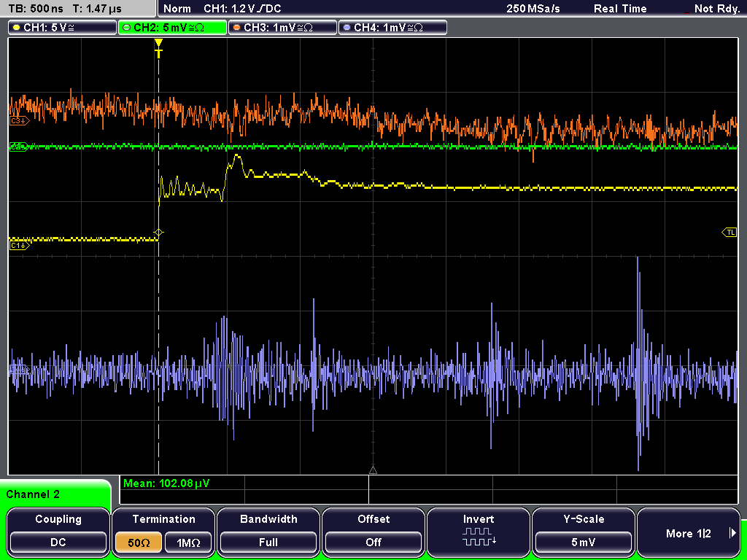Click the orange CH3 color dot
747x560 pixels.
pyautogui.click(x=237, y=28)
